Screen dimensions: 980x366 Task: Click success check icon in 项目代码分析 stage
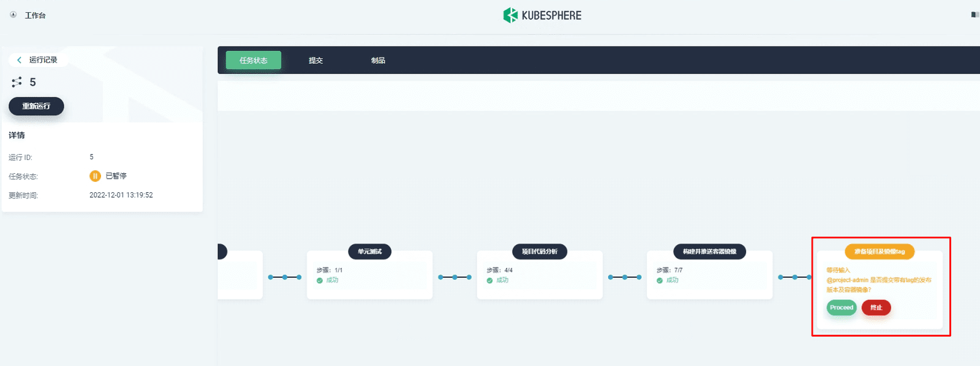coord(490,280)
